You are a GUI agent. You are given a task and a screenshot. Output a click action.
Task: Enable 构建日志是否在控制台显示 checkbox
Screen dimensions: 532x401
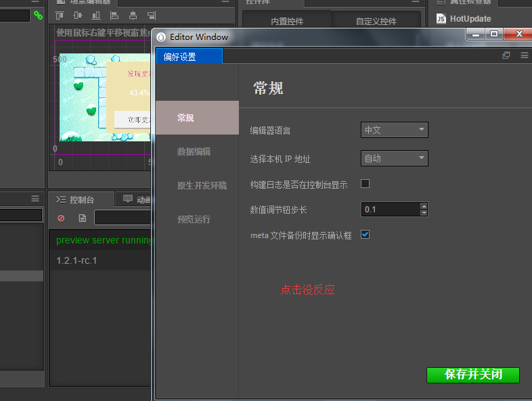click(365, 184)
